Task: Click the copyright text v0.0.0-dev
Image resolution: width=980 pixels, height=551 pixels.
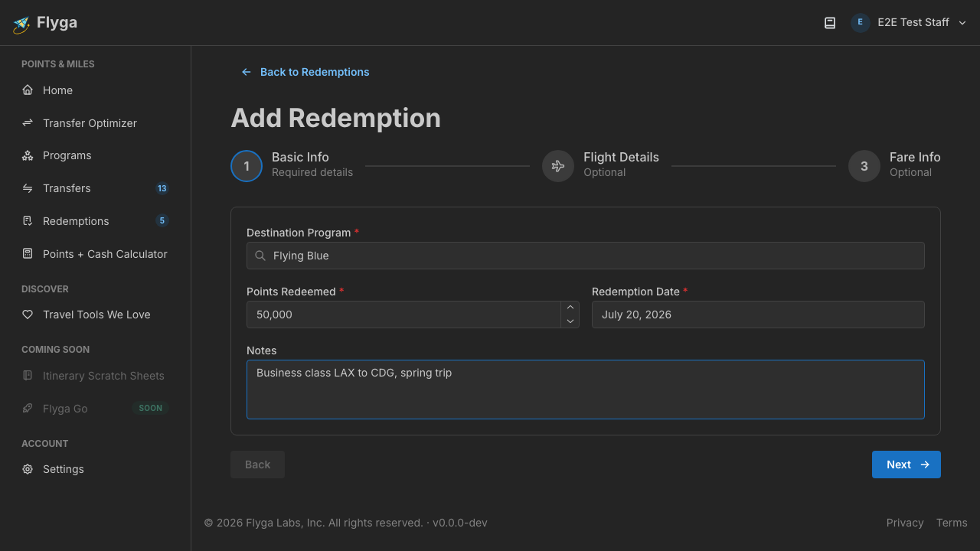Action: click(460, 523)
